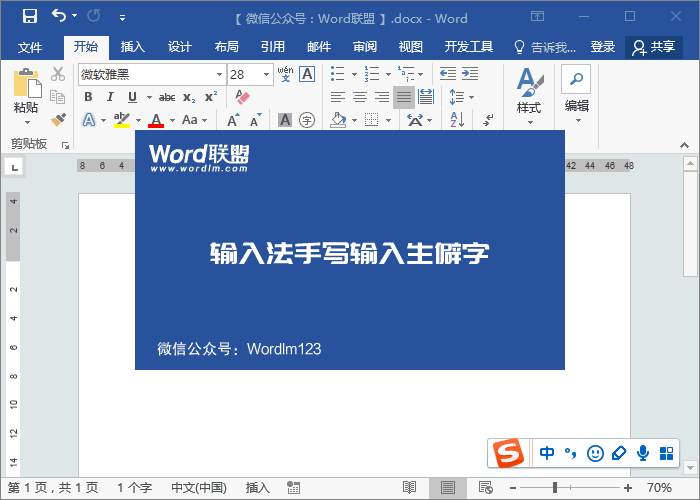Select justify alignment

click(404, 97)
